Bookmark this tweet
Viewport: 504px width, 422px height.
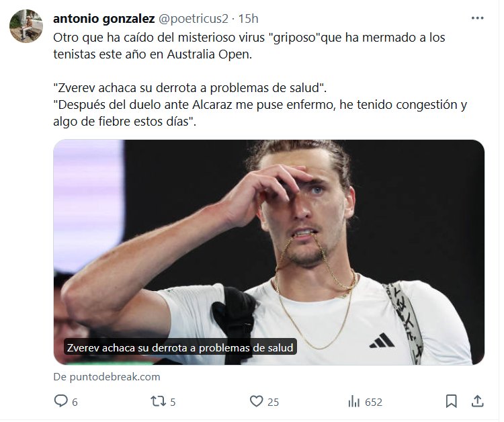click(x=452, y=401)
